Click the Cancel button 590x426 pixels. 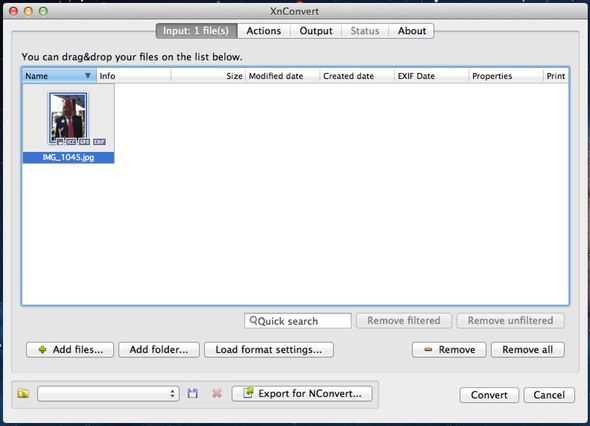549,395
